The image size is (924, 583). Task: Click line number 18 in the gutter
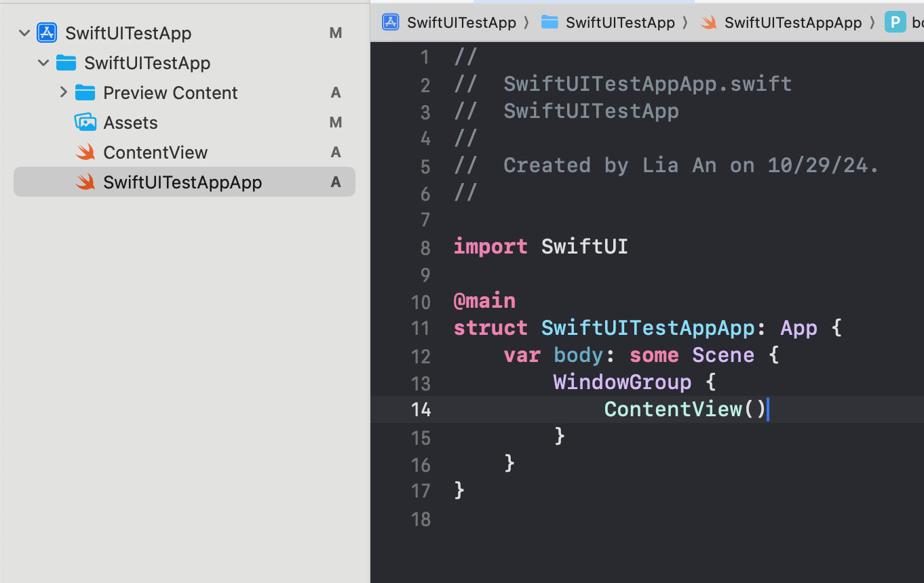click(421, 519)
